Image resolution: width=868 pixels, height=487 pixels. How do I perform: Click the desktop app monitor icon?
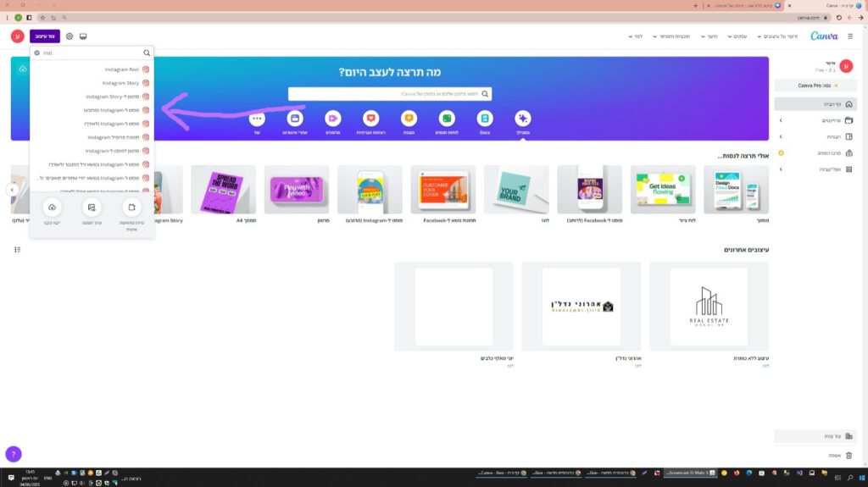(x=83, y=36)
